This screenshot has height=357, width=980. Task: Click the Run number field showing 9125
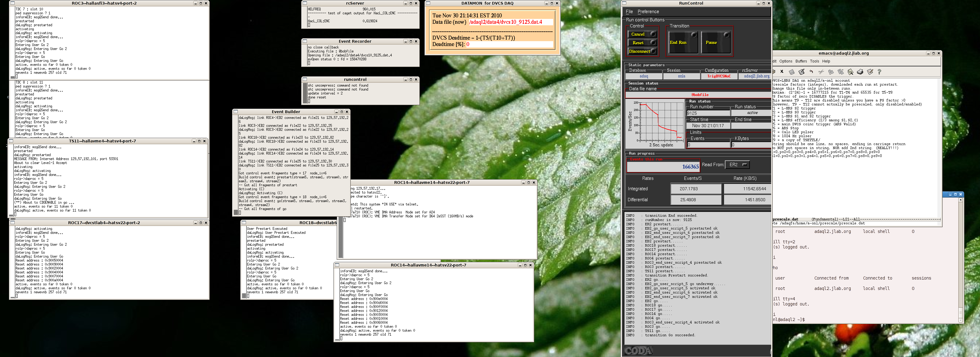(x=708, y=113)
